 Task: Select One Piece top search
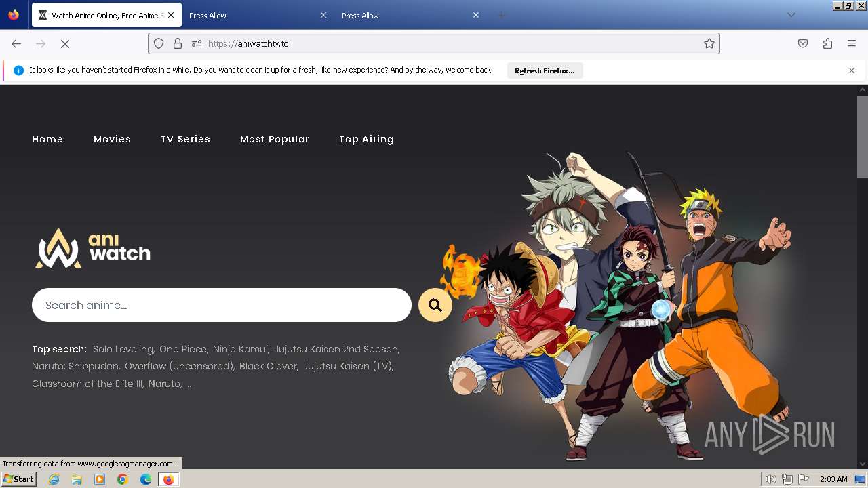point(183,349)
